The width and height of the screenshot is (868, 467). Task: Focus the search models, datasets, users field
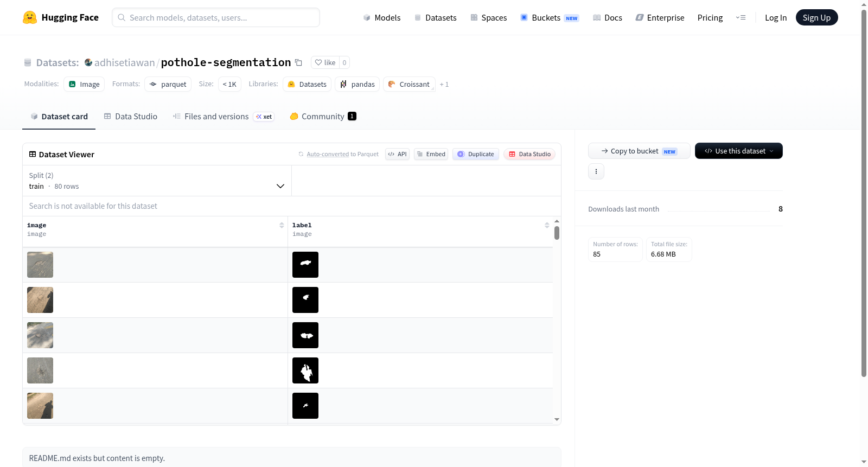coord(216,17)
